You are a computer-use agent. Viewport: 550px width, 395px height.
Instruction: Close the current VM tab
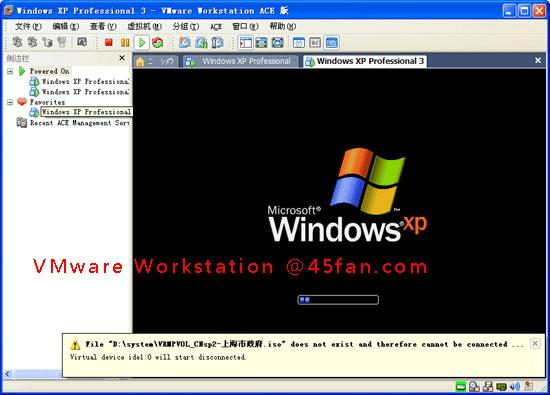click(538, 60)
